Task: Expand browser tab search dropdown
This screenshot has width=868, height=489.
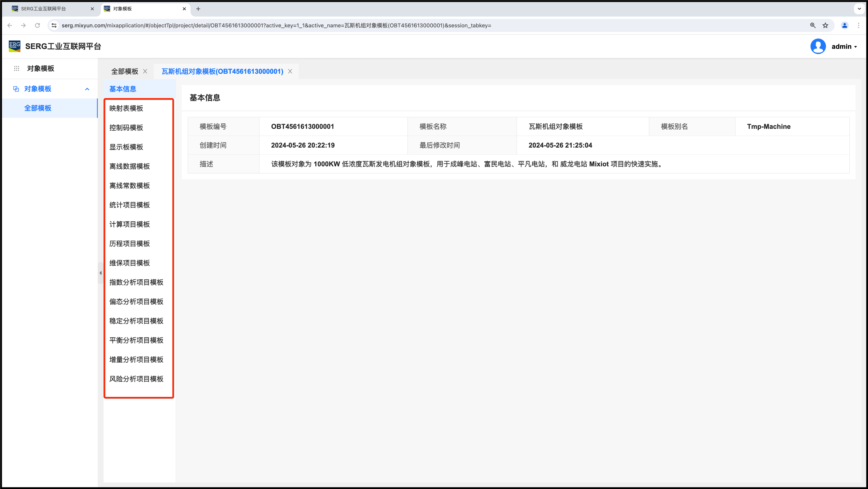Action: 859,9
